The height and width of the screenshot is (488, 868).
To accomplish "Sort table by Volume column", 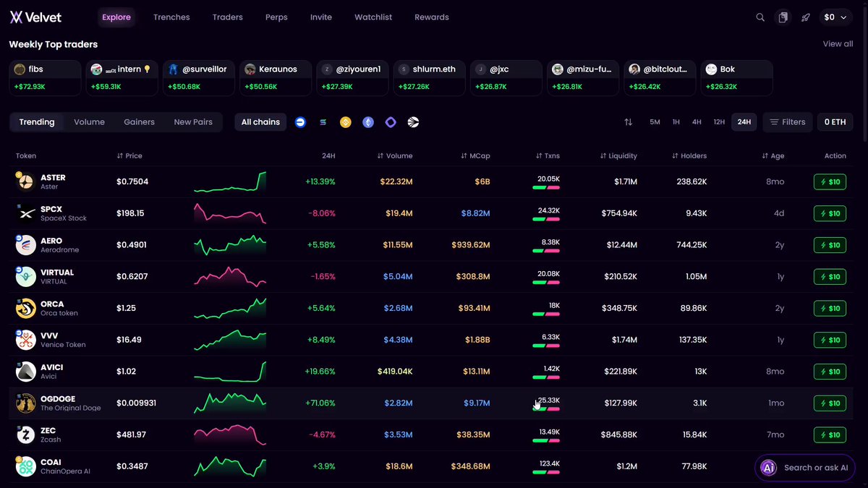I will click(x=394, y=155).
